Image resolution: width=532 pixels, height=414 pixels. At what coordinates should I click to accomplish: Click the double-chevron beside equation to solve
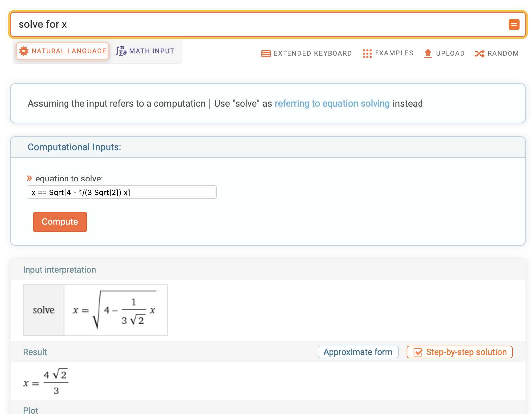coord(29,178)
